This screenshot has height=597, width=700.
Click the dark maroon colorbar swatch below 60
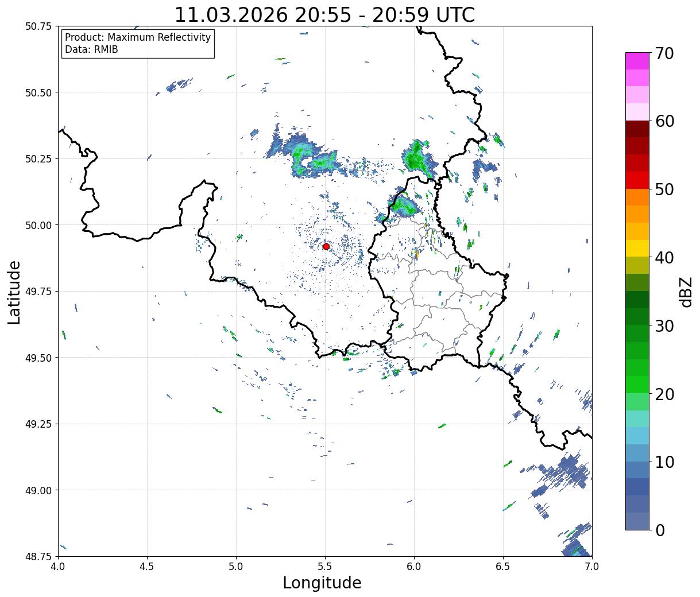tap(637, 129)
